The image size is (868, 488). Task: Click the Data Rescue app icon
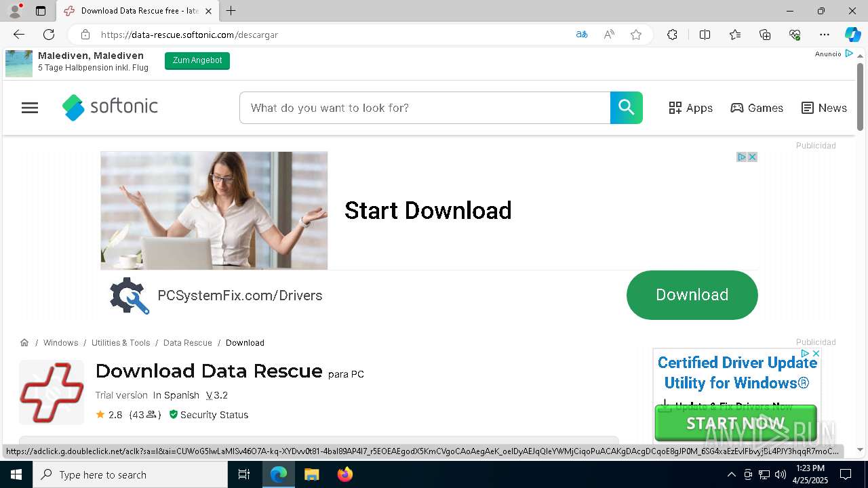52,392
